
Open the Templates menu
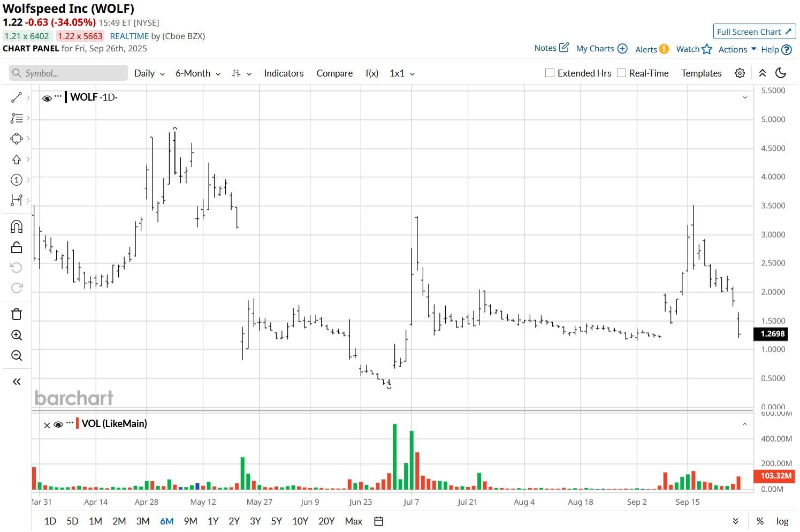pyautogui.click(x=702, y=73)
